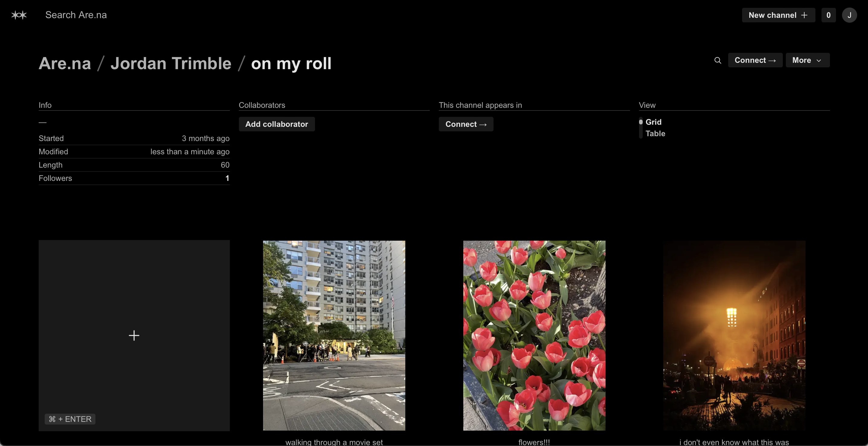Click the Are.na logo icon
868x446 pixels.
click(x=19, y=15)
